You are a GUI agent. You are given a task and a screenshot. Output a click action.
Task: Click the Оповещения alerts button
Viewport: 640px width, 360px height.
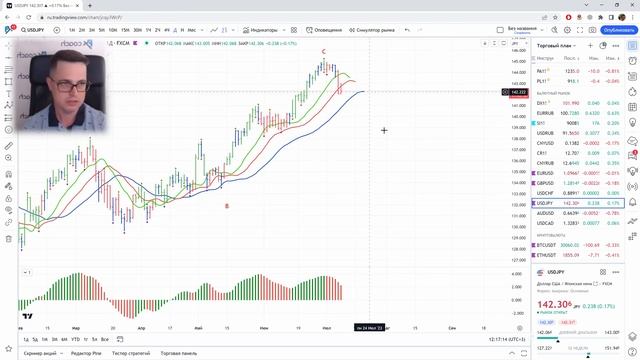[324, 30]
